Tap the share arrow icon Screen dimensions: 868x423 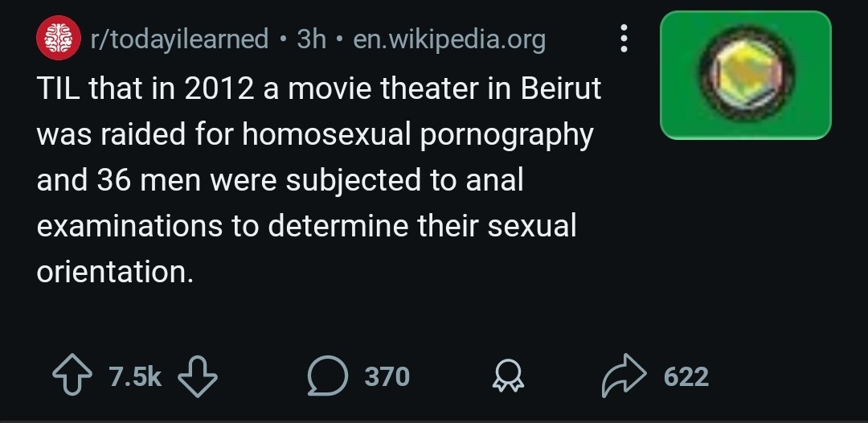pyautogui.click(x=622, y=376)
